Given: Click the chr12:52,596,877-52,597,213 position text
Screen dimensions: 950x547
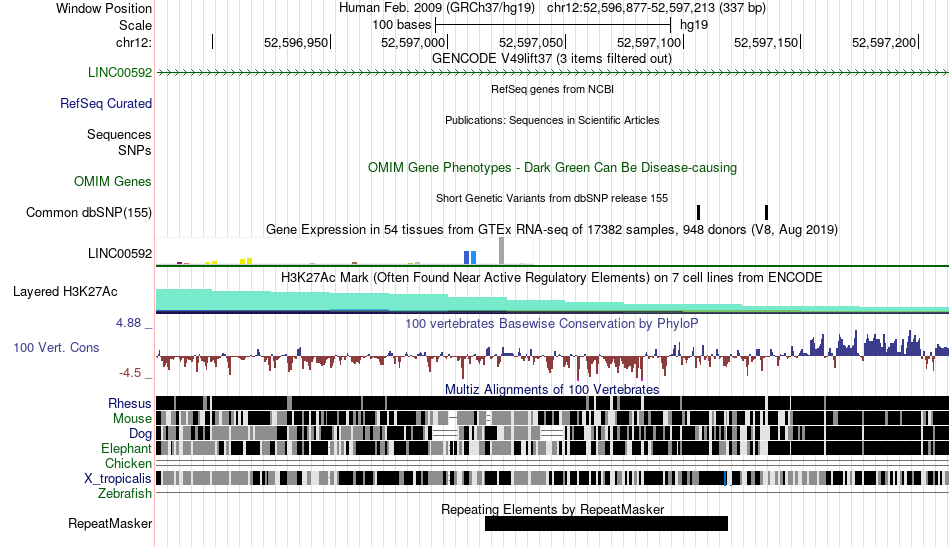Looking at the screenshot, I should point(656,8).
